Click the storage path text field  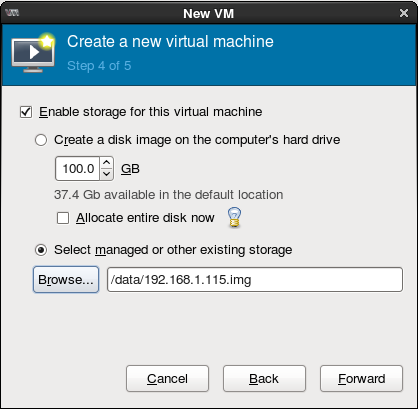tap(255, 280)
